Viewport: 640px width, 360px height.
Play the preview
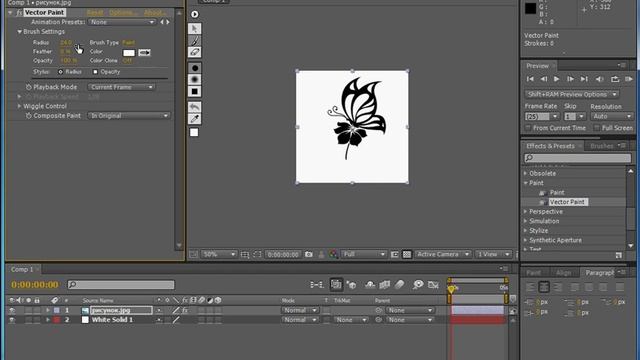[556, 79]
